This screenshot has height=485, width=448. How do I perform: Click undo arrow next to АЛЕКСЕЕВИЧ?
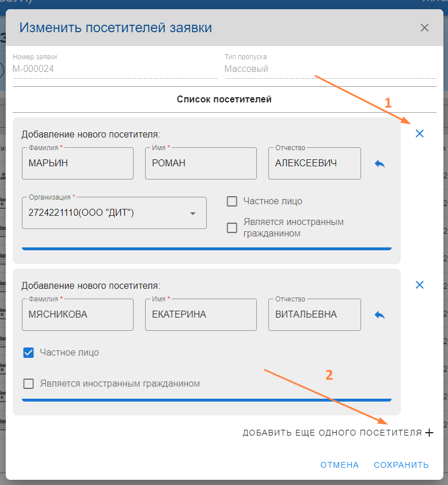[x=379, y=164]
